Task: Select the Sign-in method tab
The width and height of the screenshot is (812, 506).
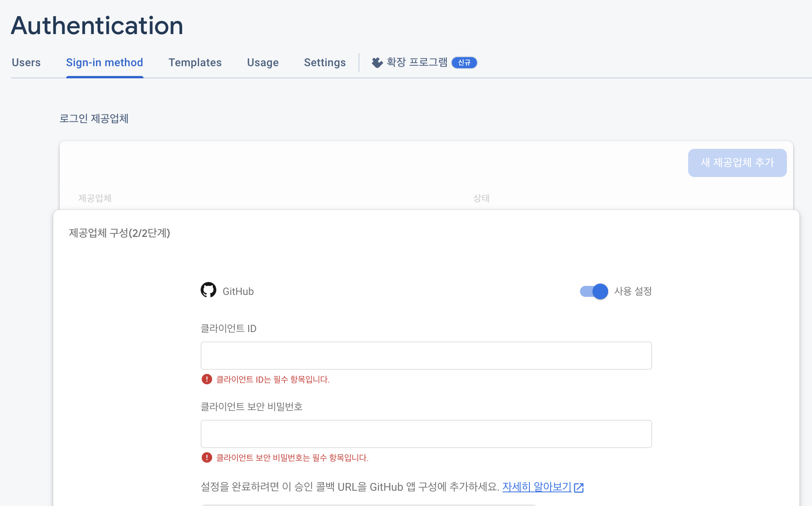Action: pyautogui.click(x=104, y=63)
